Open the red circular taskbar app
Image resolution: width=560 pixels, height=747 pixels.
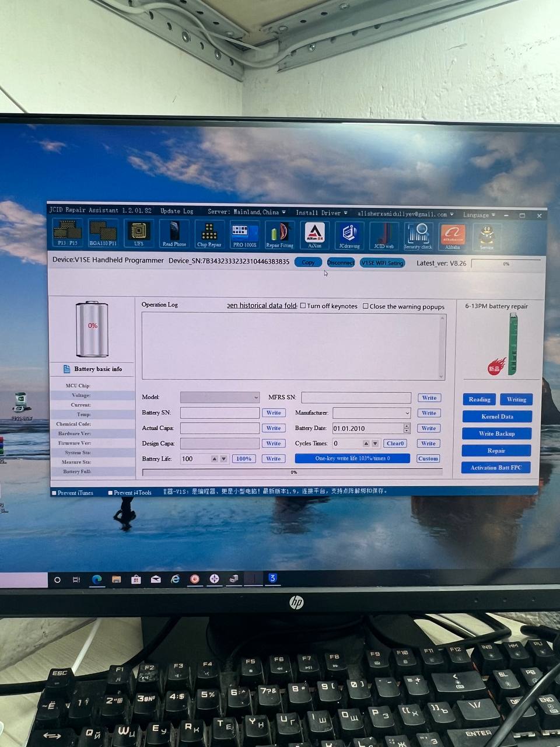coord(195,579)
